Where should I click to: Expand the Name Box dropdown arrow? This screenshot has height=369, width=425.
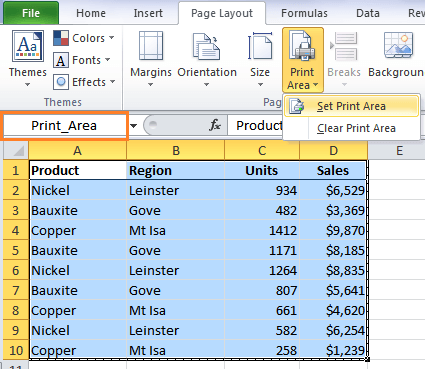[x=134, y=126]
